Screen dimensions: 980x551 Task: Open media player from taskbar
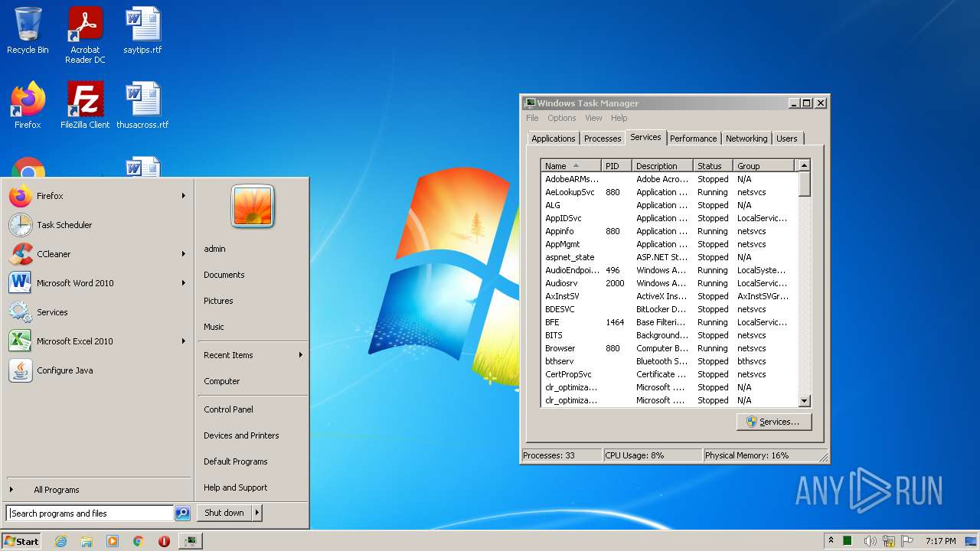point(113,541)
